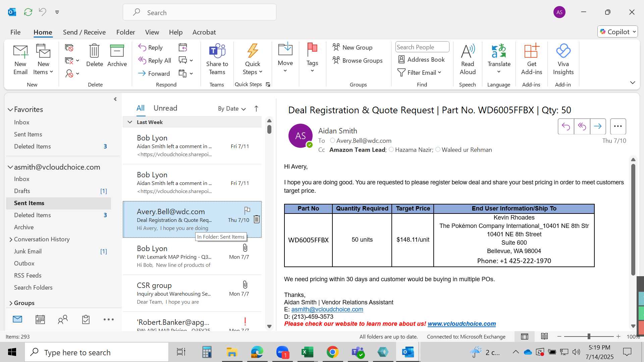
Task: Switch to Calendar view icon
Action: [40, 319]
